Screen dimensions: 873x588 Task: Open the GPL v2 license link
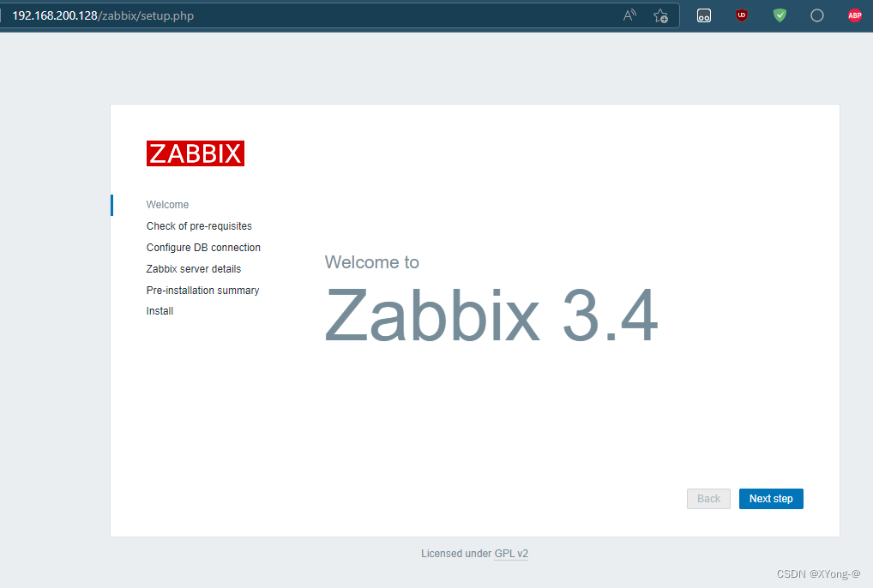pyautogui.click(x=511, y=554)
